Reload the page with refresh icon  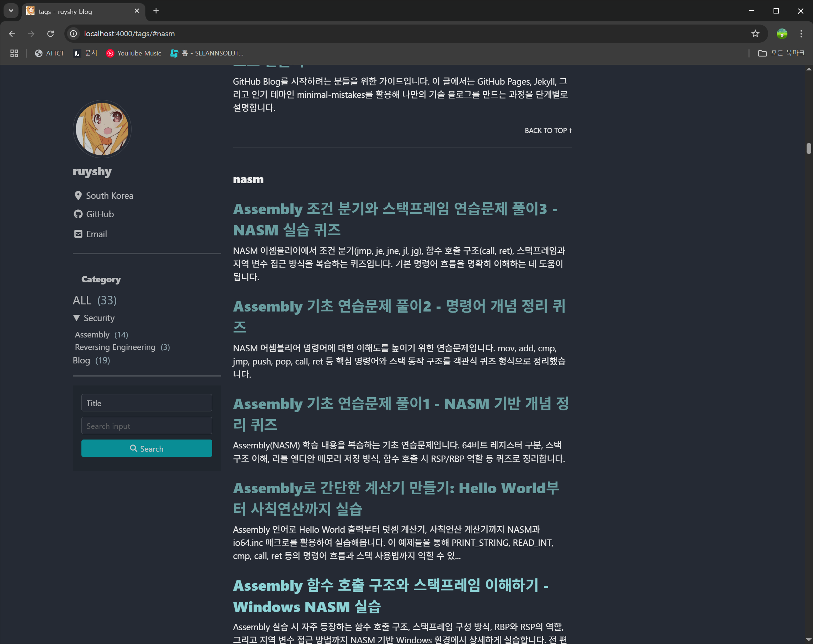(50, 34)
